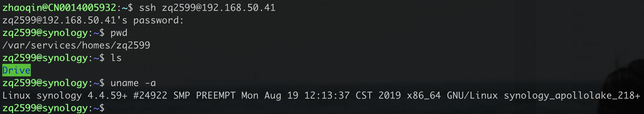The height and width of the screenshot is (114, 644).
Task: Click synology_apollolake_218+ model string
Action: [572, 95]
